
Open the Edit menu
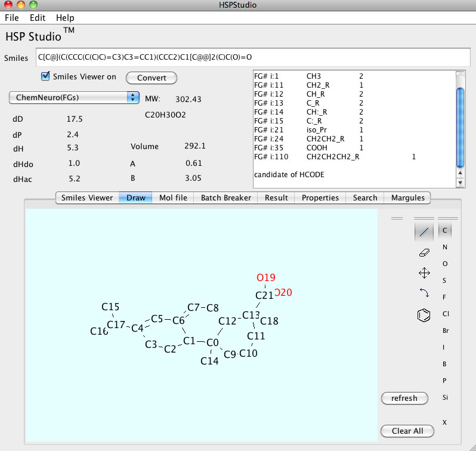[x=38, y=18]
